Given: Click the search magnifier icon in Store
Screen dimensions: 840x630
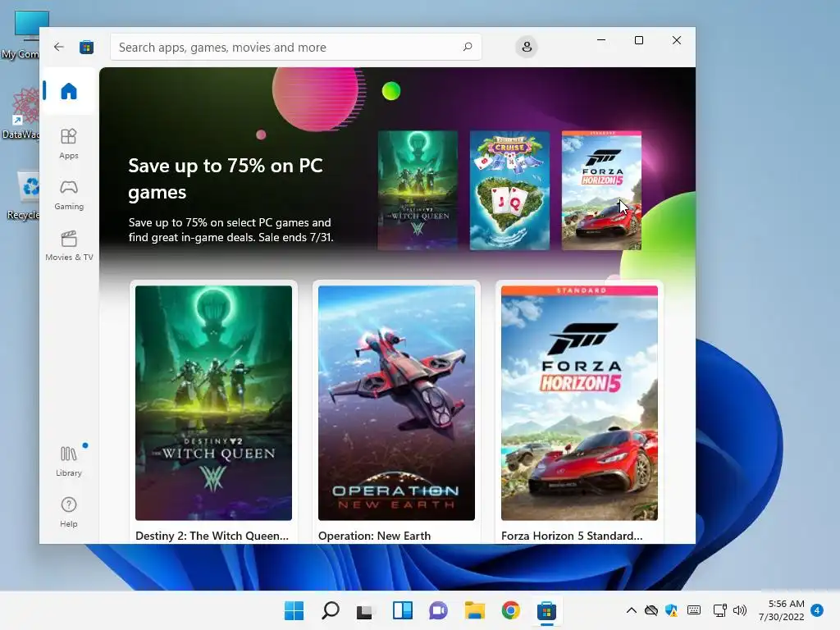Looking at the screenshot, I should tap(467, 47).
